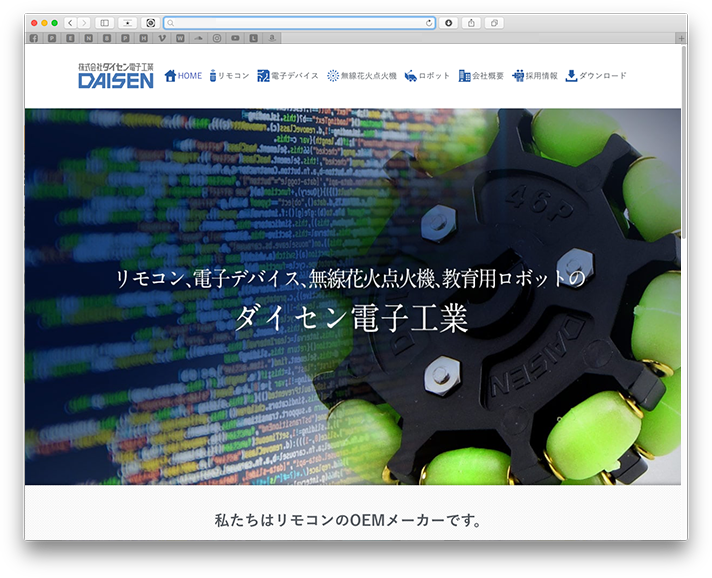This screenshot has height=578, width=712.
Task: Click the Safari address search field
Action: click(300, 23)
